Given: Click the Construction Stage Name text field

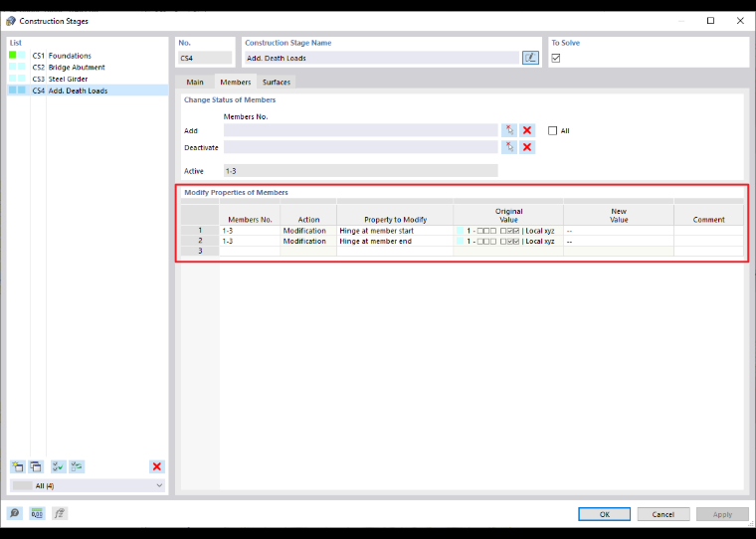Looking at the screenshot, I should pyautogui.click(x=382, y=58).
